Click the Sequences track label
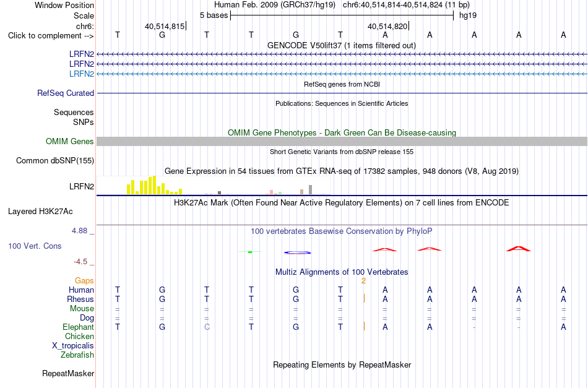 74,113
